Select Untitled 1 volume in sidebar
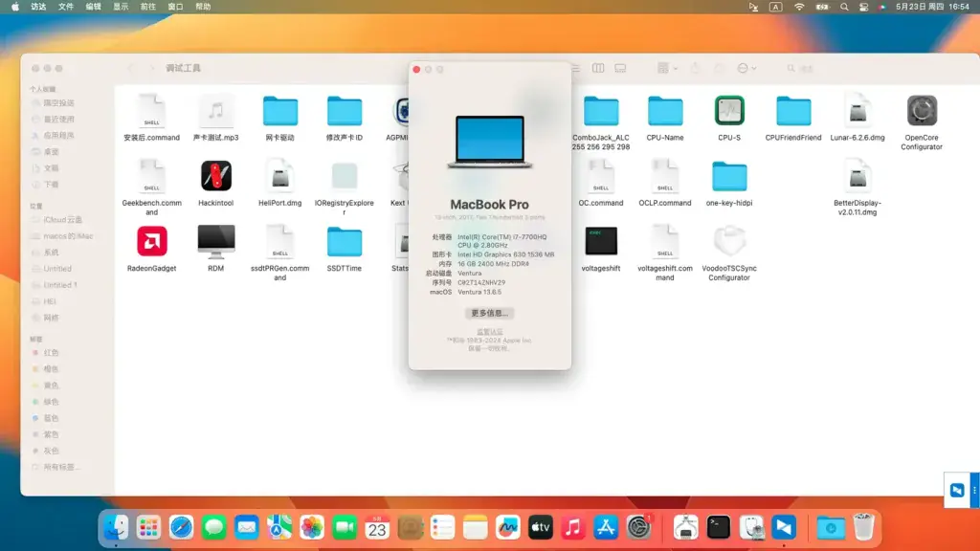 (60, 285)
